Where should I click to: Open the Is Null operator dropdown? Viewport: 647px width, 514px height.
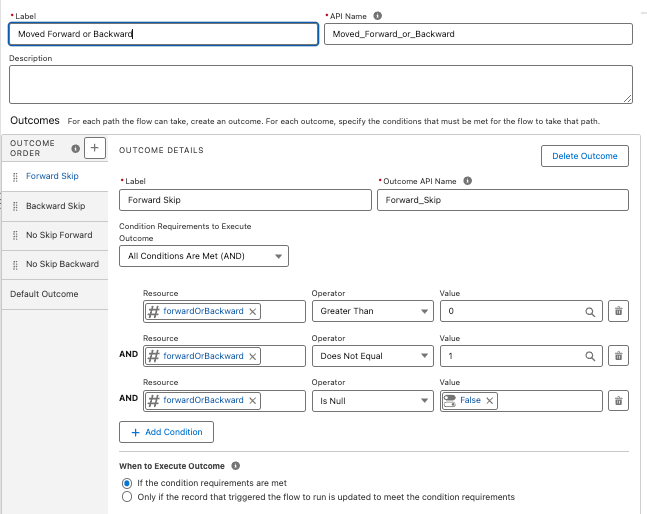373,401
